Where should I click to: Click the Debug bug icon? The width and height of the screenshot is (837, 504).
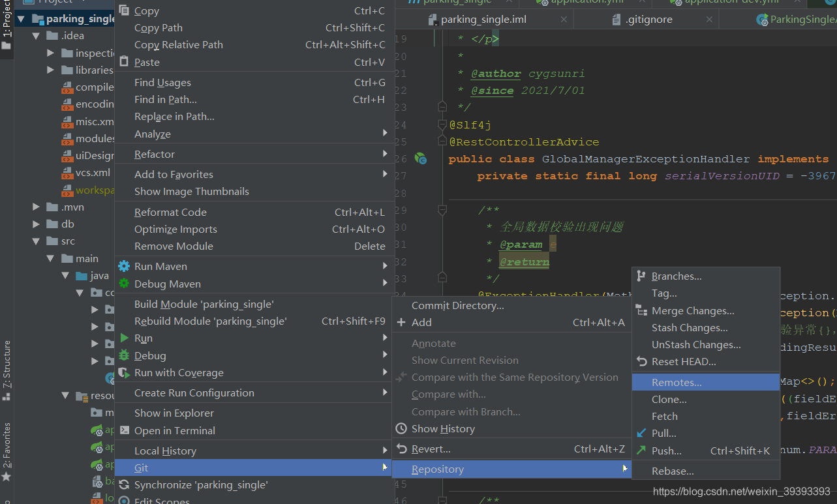pyautogui.click(x=124, y=355)
